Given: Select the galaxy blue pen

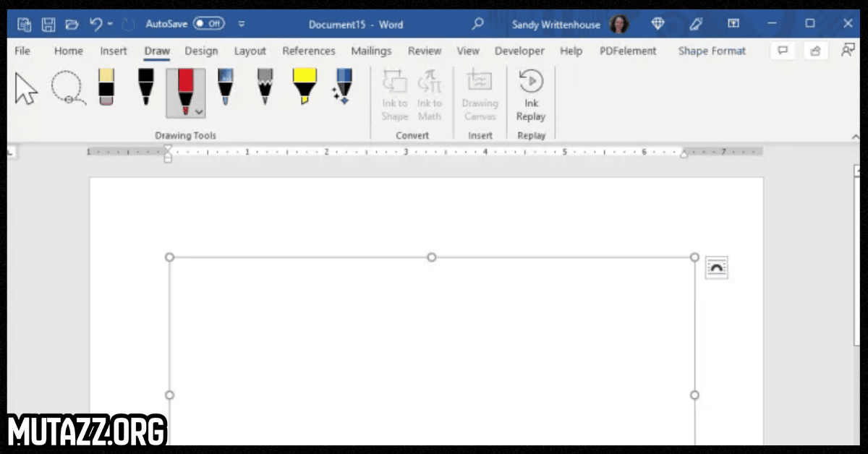Looking at the screenshot, I should 226,87.
